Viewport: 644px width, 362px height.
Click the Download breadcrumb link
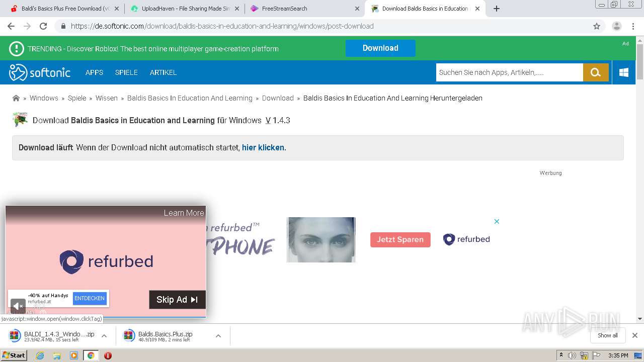(278, 98)
